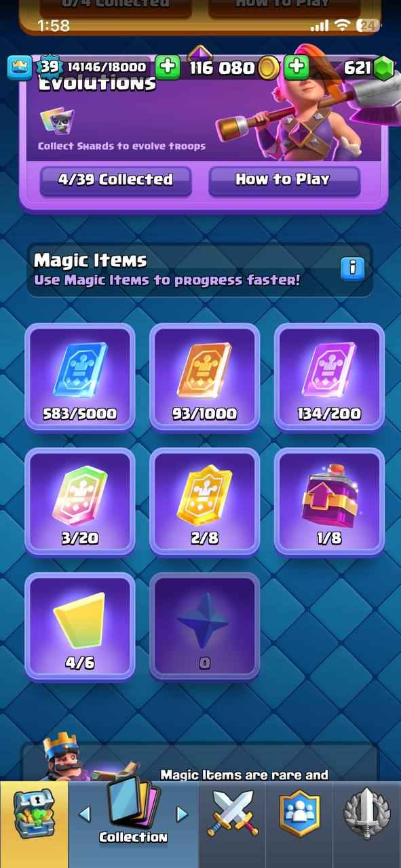Viewport: 401px width, 868px height.
Task: Add more gold with green plus
Action: (297, 67)
